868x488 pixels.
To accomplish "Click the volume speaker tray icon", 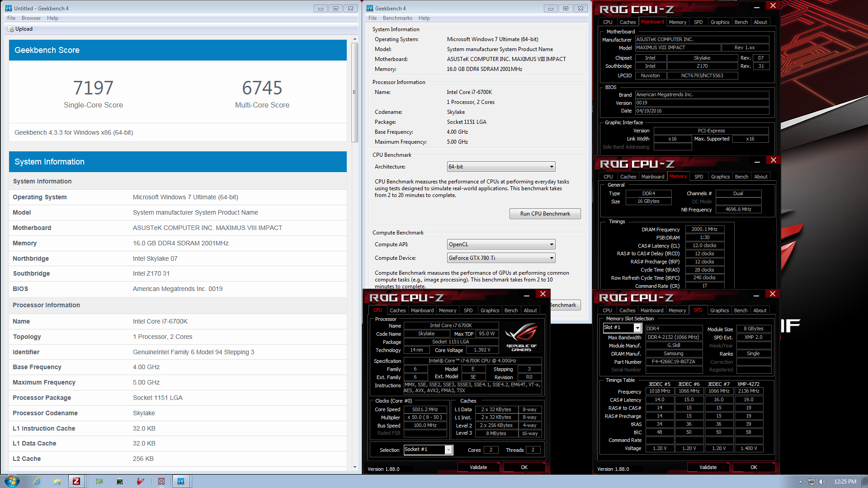I will coord(822,482).
